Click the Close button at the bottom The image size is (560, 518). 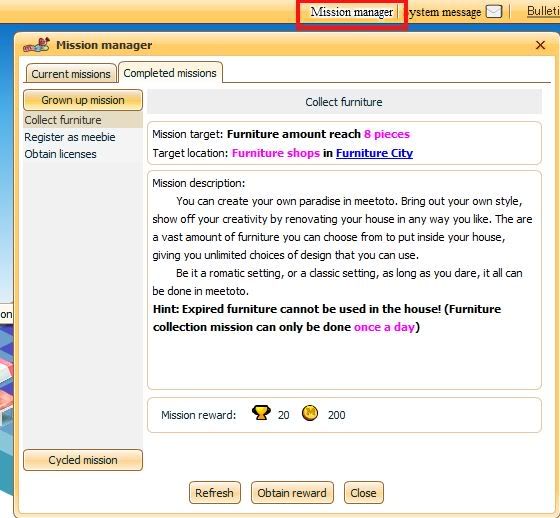pos(364,493)
